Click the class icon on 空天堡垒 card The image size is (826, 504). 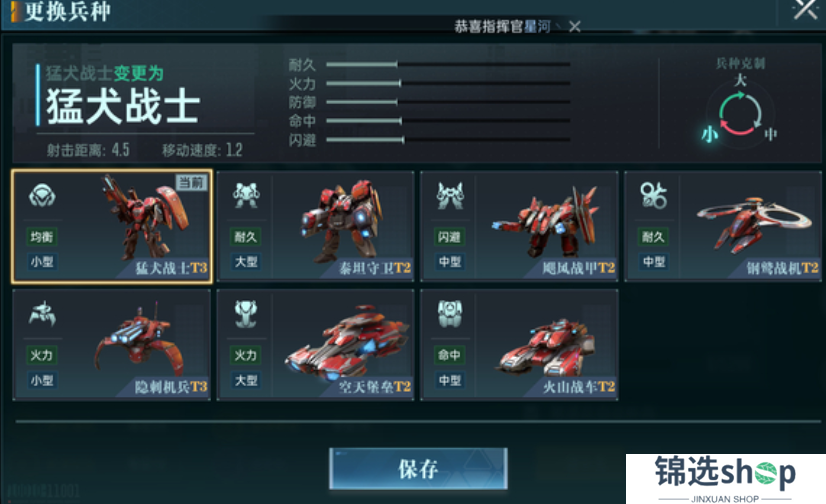(x=246, y=314)
